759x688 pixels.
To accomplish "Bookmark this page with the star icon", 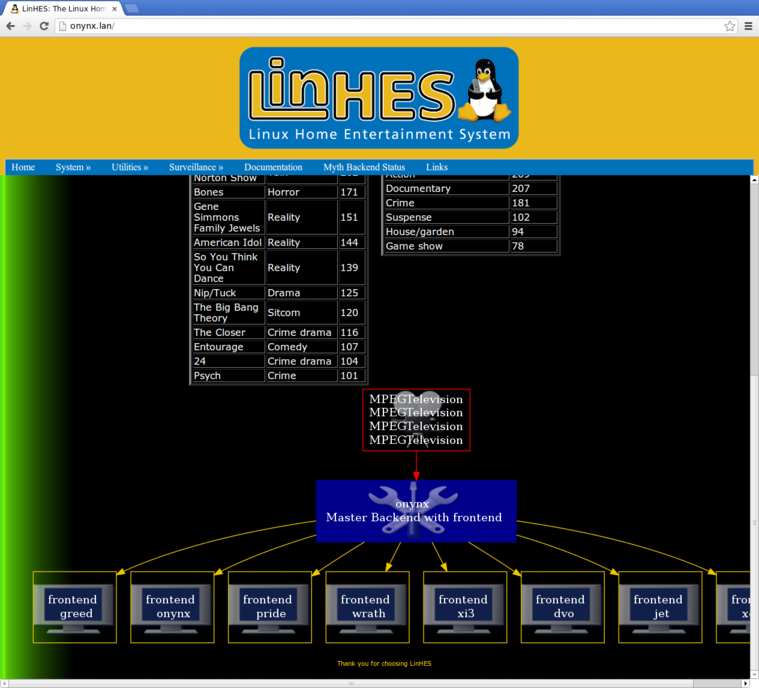I will (729, 26).
